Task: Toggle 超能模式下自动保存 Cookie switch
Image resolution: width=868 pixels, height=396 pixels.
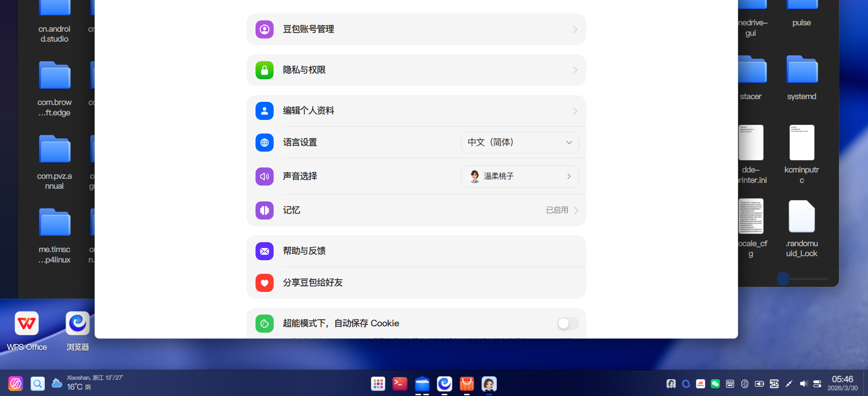Action: 568,323
